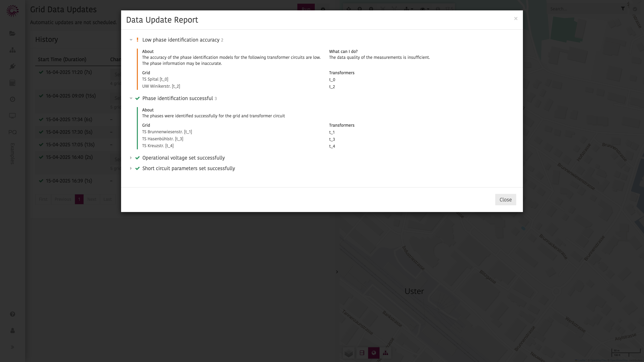Open the map layers stack button
This screenshot has height=362, width=644.
tap(348, 353)
